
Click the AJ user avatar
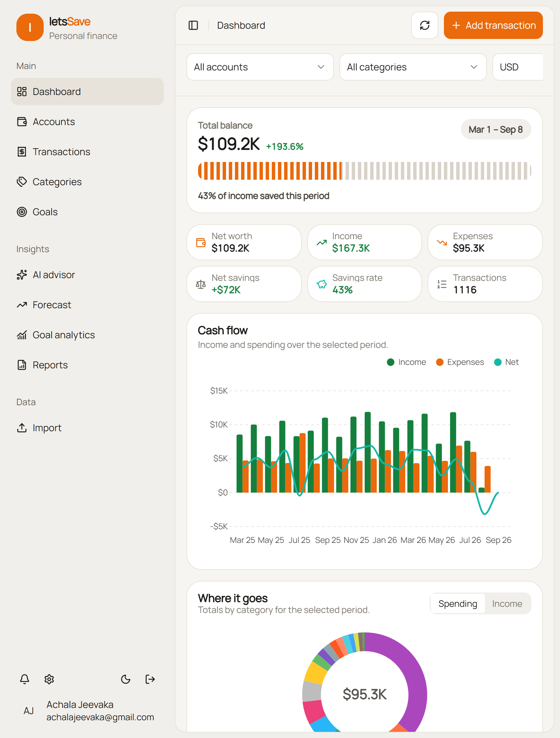pos(29,711)
